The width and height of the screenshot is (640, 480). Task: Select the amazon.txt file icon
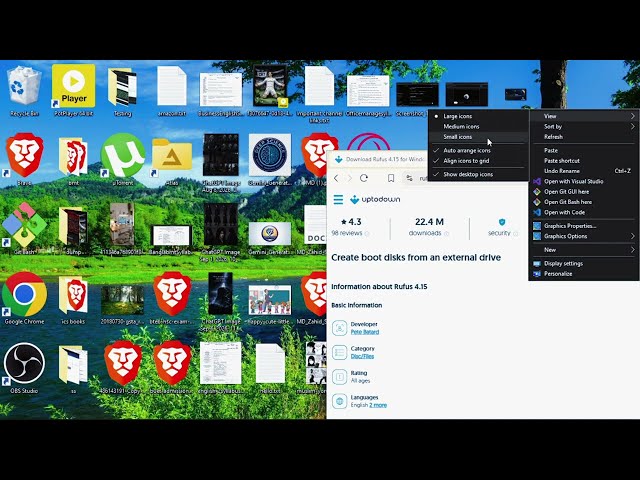tap(172, 92)
